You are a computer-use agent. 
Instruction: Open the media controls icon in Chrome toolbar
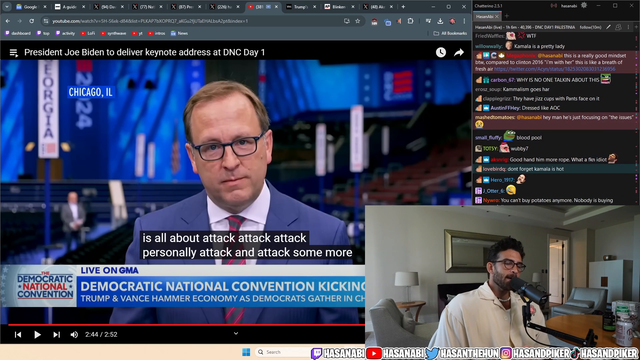coord(428,21)
